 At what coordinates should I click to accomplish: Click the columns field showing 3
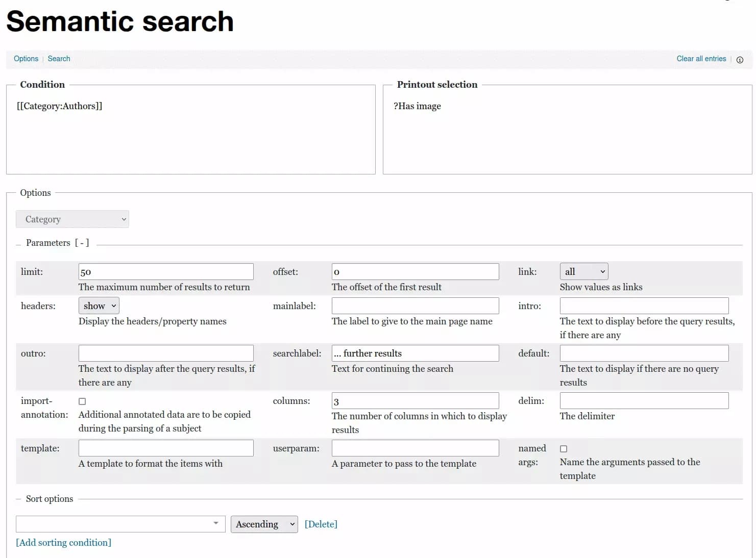414,400
